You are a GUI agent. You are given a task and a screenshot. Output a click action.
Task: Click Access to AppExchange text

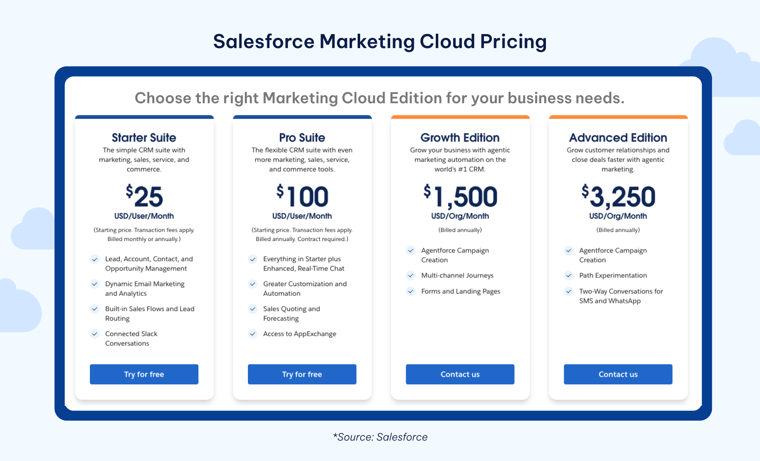(x=300, y=334)
